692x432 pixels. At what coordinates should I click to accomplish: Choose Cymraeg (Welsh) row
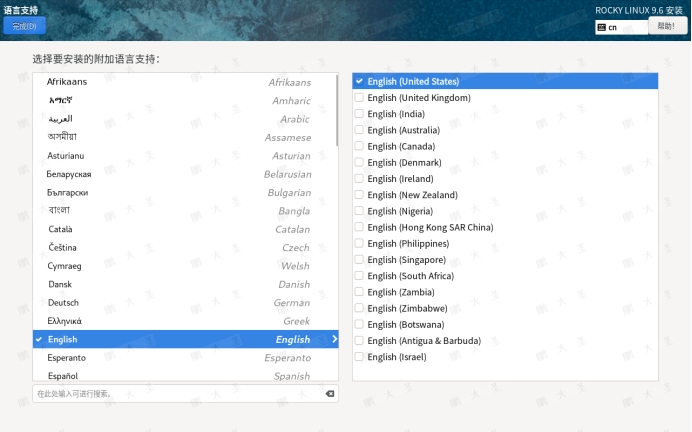[x=184, y=266]
